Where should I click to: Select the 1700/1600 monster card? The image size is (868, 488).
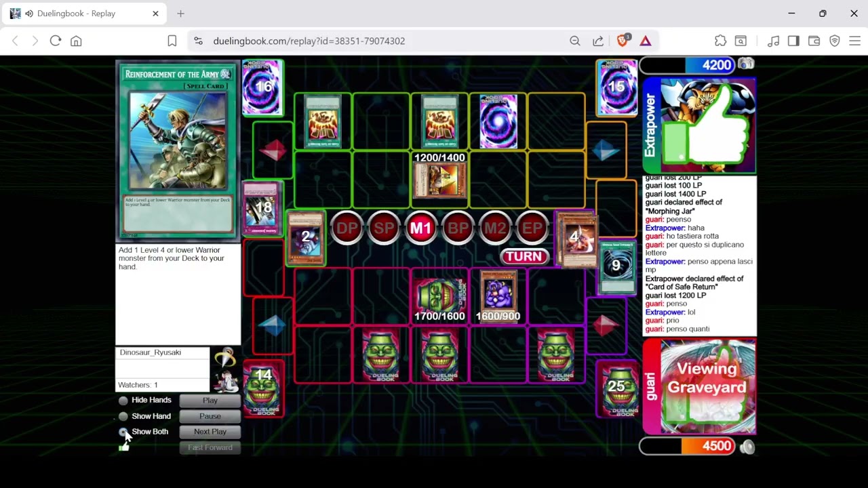(439, 296)
